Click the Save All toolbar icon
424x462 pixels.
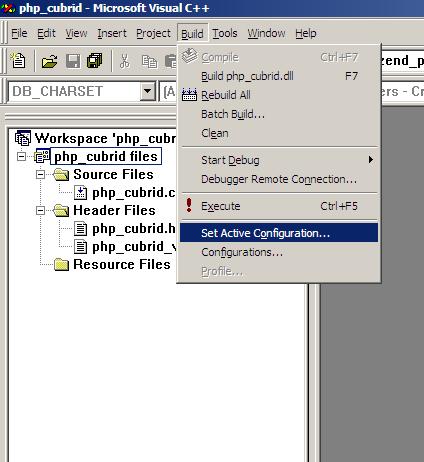[95, 61]
